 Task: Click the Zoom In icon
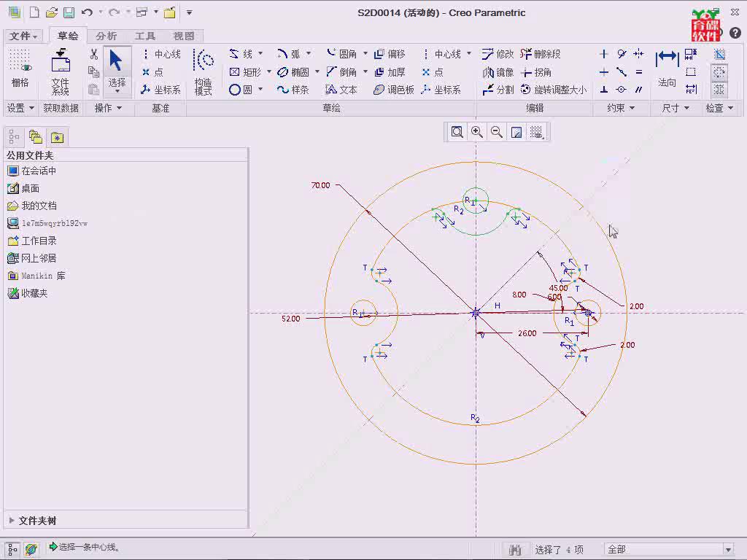pos(477,132)
